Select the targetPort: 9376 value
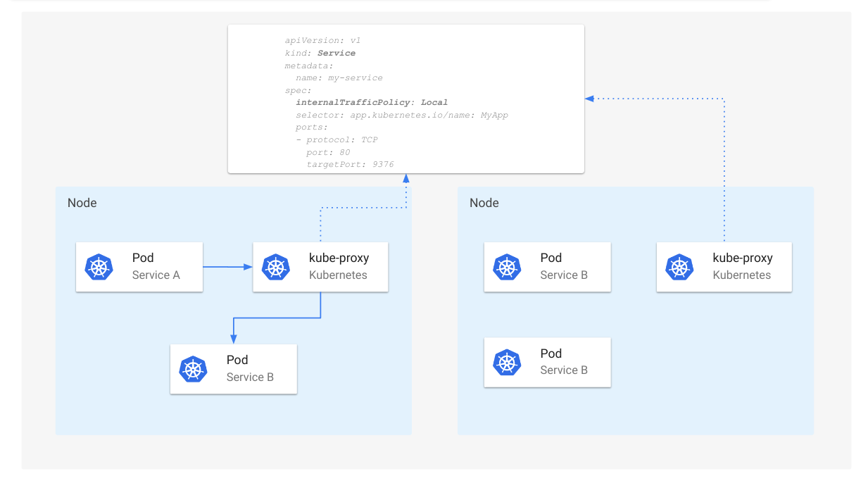This screenshot has width=868, height=481. point(350,164)
